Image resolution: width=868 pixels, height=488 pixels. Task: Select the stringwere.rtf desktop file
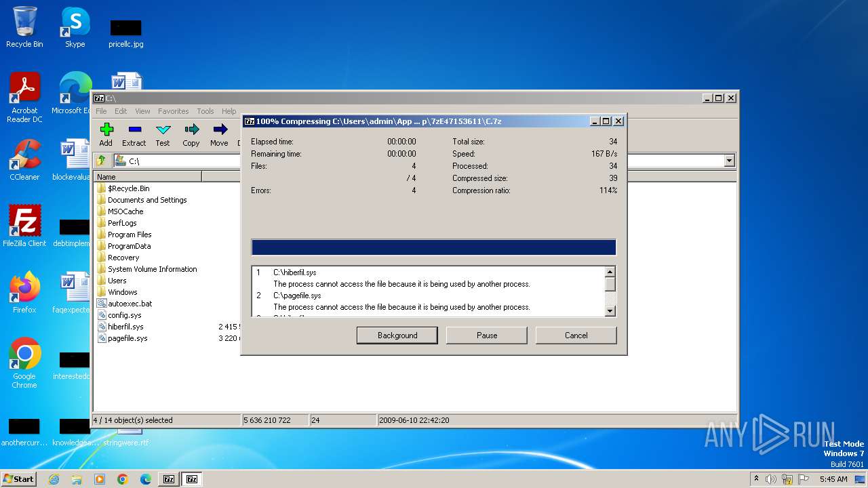(125, 437)
